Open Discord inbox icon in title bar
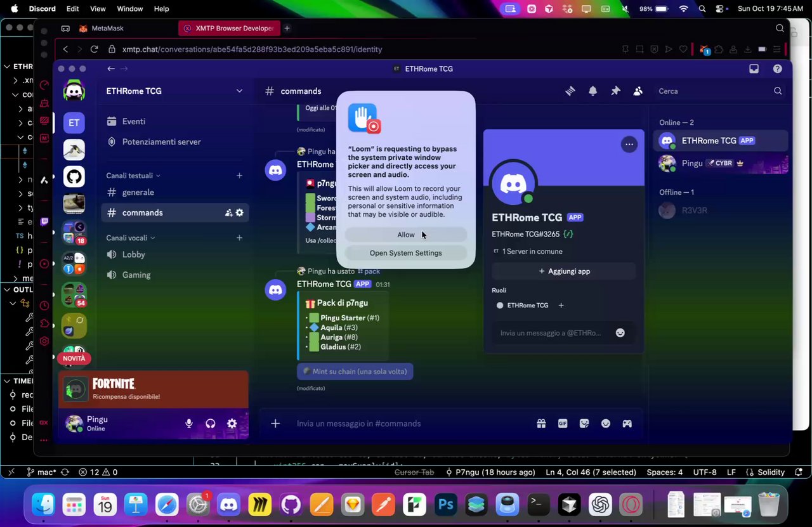The image size is (812, 527). [754, 68]
